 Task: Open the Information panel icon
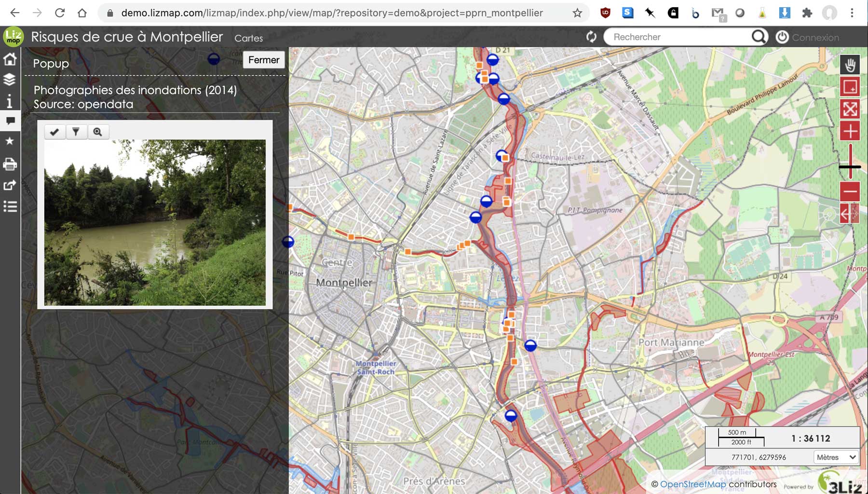click(x=10, y=101)
